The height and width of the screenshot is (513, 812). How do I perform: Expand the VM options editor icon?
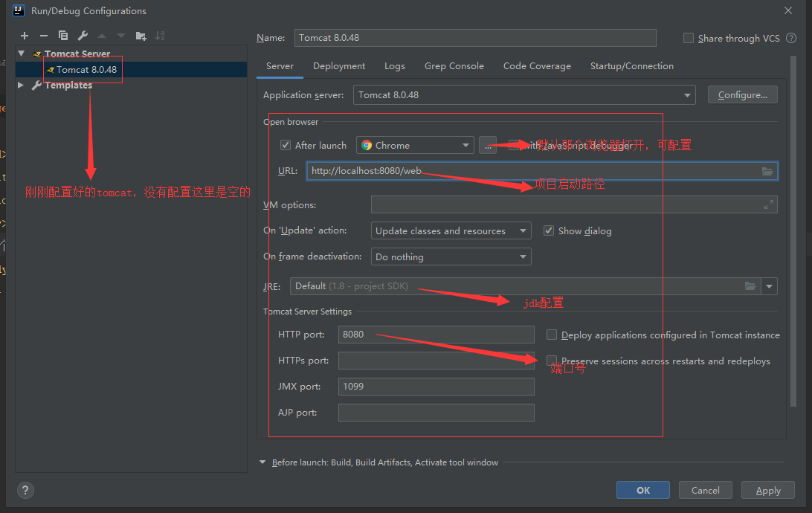click(x=769, y=205)
